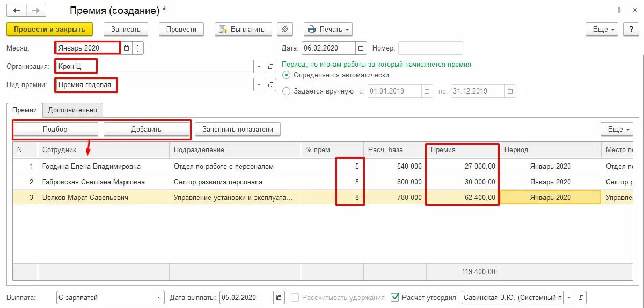Open employee selection with Подбор button
This screenshot has height=308, width=644.
tap(55, 129)
